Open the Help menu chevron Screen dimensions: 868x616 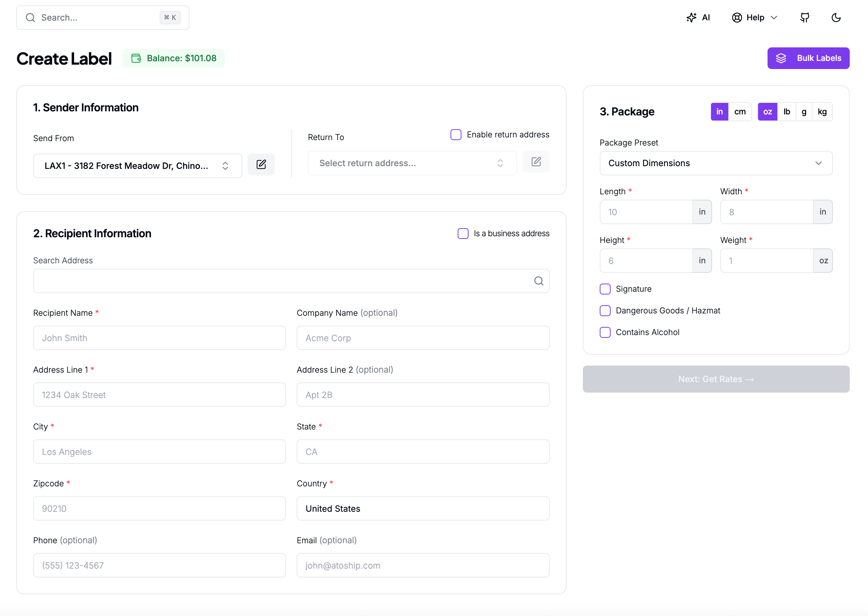[x=774, y=18]
